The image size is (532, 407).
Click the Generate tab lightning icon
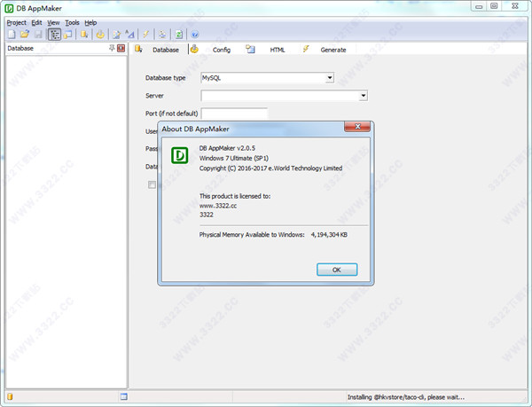306,49
